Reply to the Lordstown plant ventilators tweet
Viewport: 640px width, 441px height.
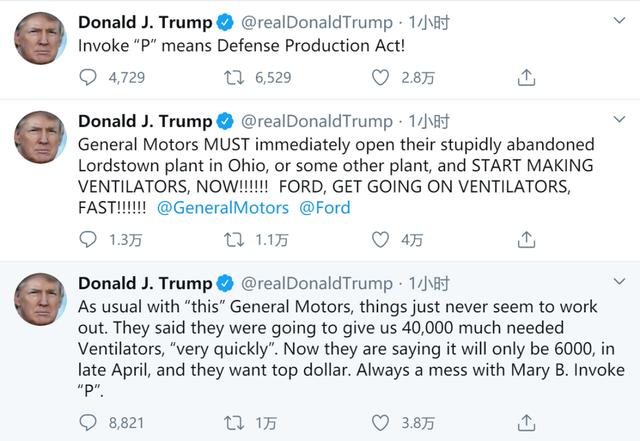[88, 240]
